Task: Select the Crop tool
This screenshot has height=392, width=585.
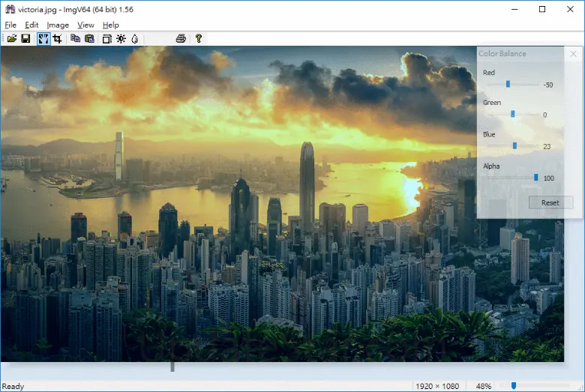Action: click(57, 38)
